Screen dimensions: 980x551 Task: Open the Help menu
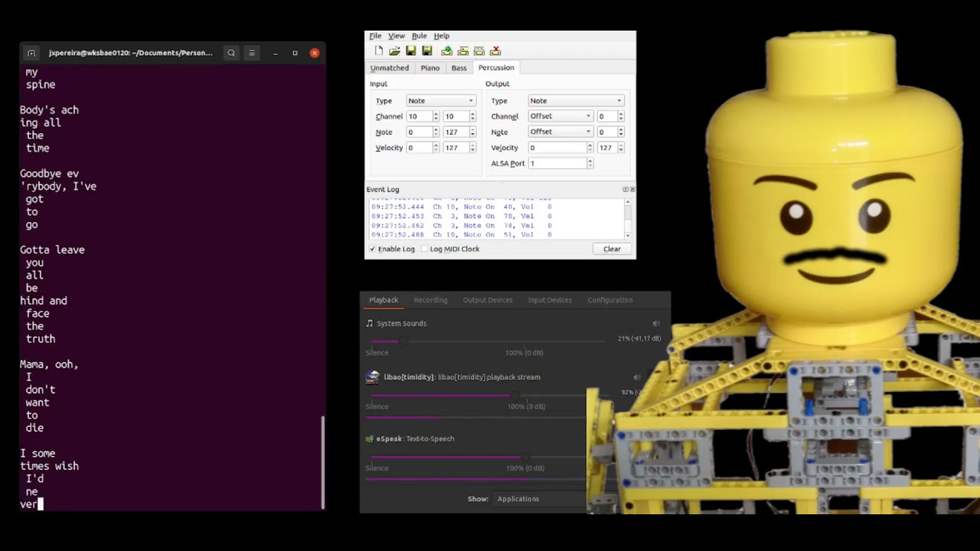pyautogui.click(x=442, y=36)
